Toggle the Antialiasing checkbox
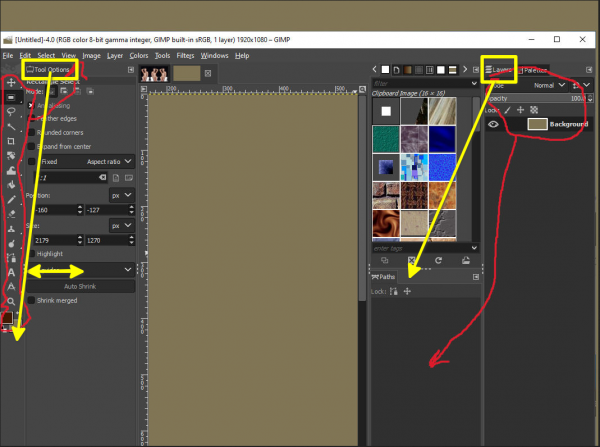The height and width of the screenshot is (447, 600). 31,105
